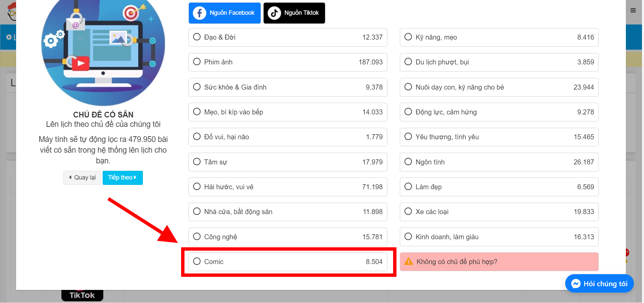Viewport: 644px width, 303px height.
Task: Switch to Nguồn Facebook source
Action: tap(224, 13)
